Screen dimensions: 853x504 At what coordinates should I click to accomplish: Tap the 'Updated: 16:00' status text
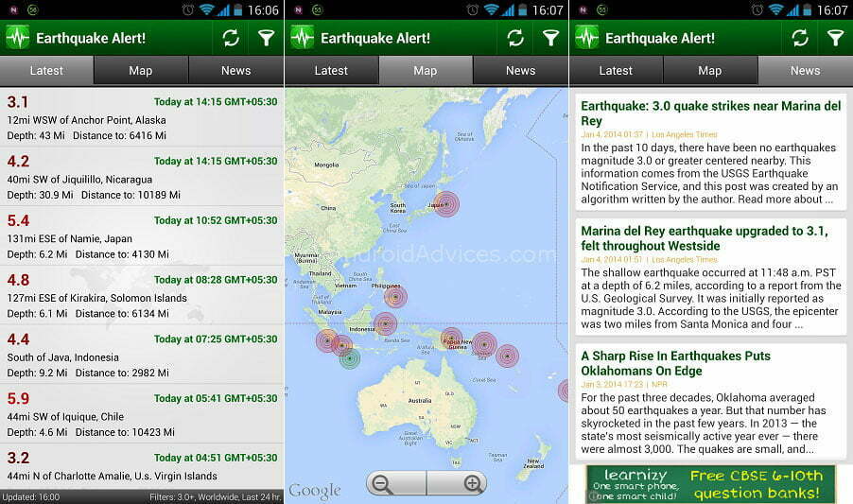pos(31,497)
